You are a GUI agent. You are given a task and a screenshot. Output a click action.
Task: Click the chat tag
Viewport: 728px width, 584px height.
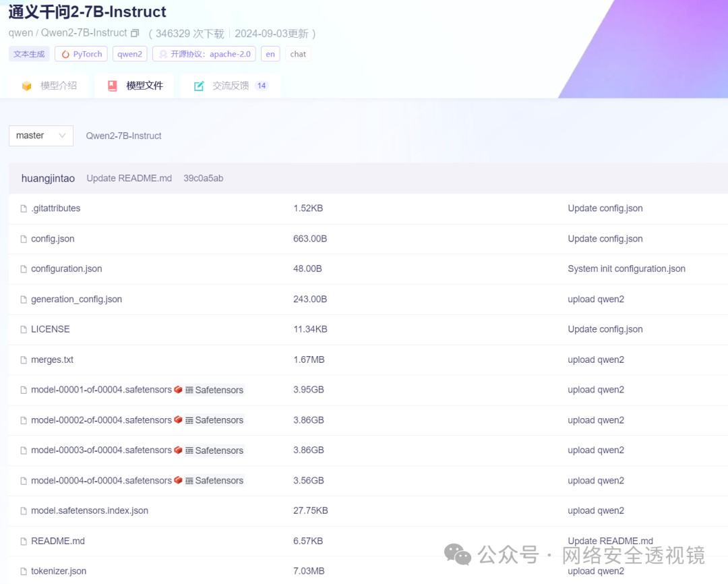298,54
